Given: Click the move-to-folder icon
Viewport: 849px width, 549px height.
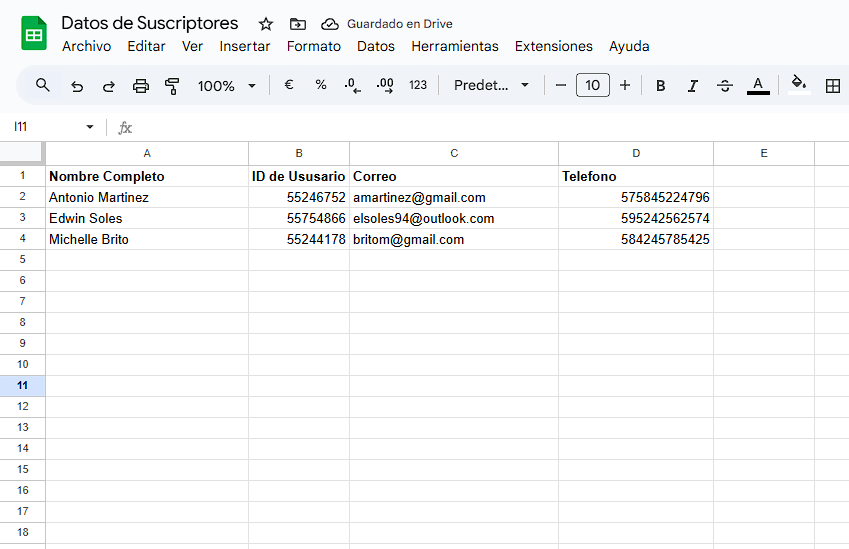Looking at the screenshot, I should [298, 24].
